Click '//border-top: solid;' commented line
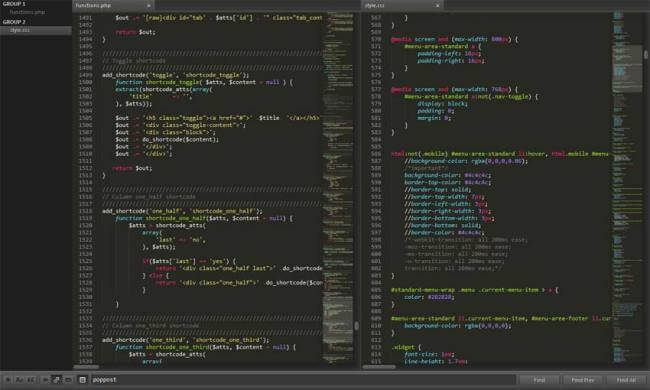The image size is (650, 390). (438, 189)
